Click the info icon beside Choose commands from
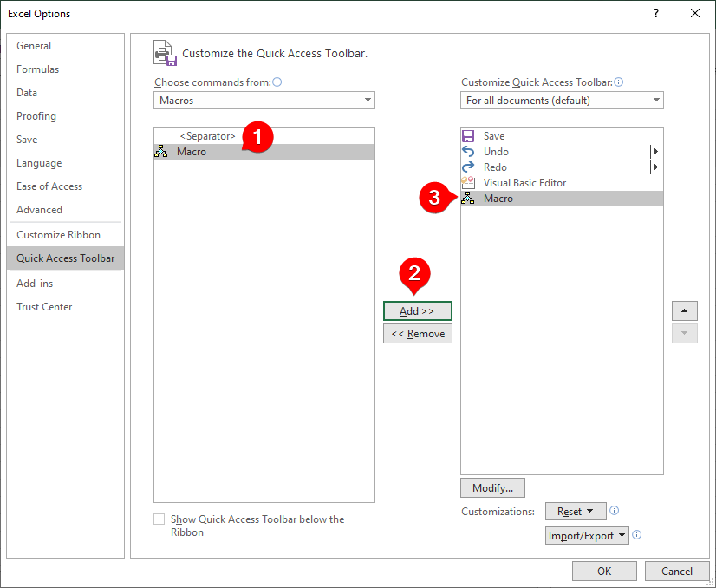This screenshot has height=588, width=716. point(277,82)
